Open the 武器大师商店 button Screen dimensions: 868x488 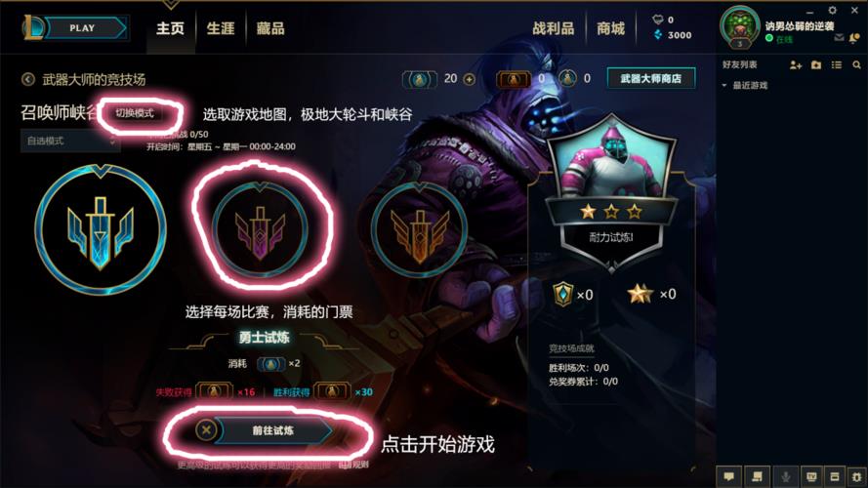pos(651,78)
